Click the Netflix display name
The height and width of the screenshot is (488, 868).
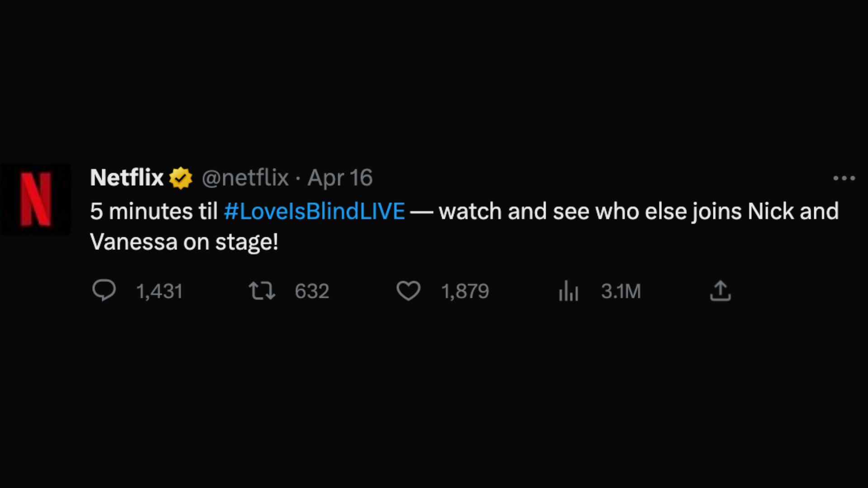click(127, 178)
